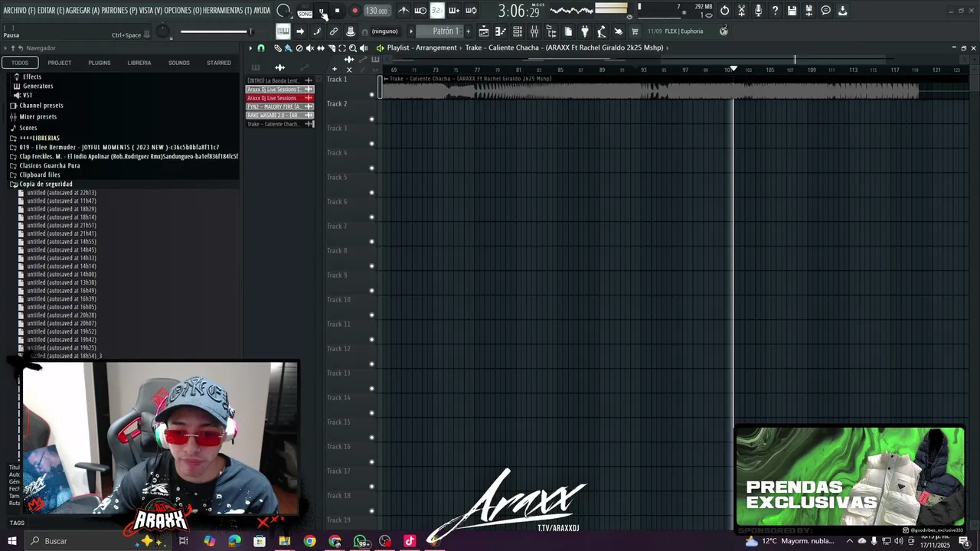Open the PATRONES (P) menu
This screenshot has height=551, width=980.
coord(119,11)
